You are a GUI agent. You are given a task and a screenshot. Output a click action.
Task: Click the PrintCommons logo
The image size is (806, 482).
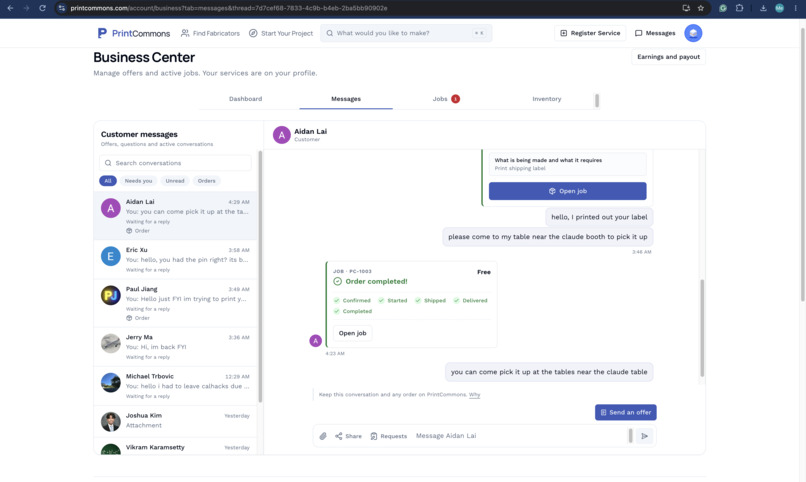(134, 33)
